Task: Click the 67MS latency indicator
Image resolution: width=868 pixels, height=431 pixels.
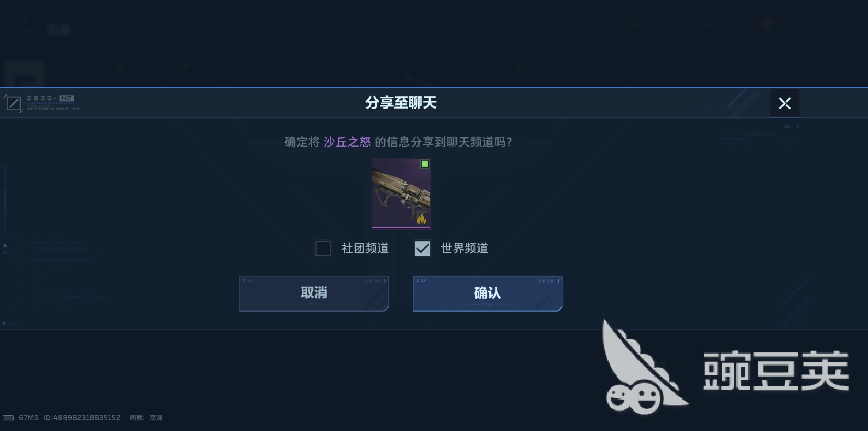Action: point(29,418)
